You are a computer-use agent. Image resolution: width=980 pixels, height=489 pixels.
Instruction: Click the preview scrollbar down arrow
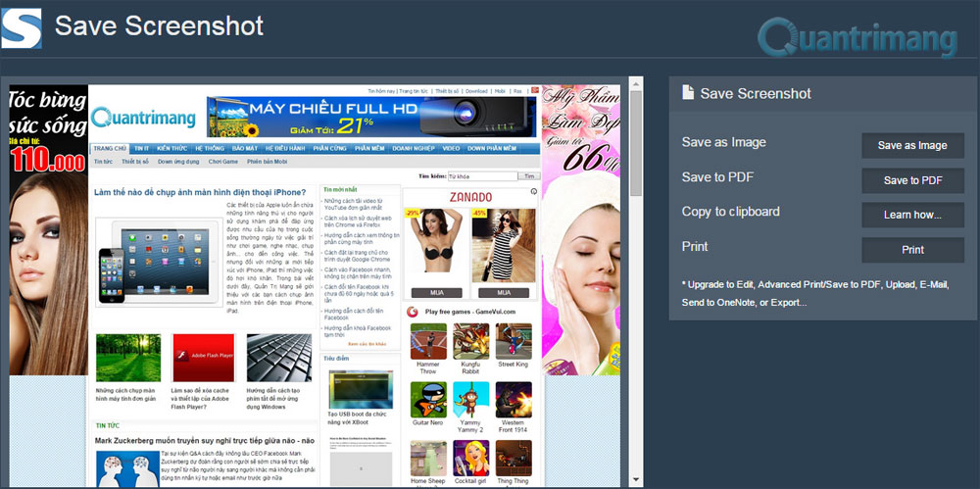636,479
